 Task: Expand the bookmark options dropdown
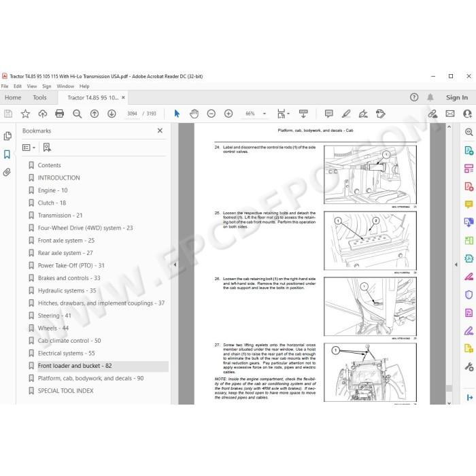[x=29, y=148]
